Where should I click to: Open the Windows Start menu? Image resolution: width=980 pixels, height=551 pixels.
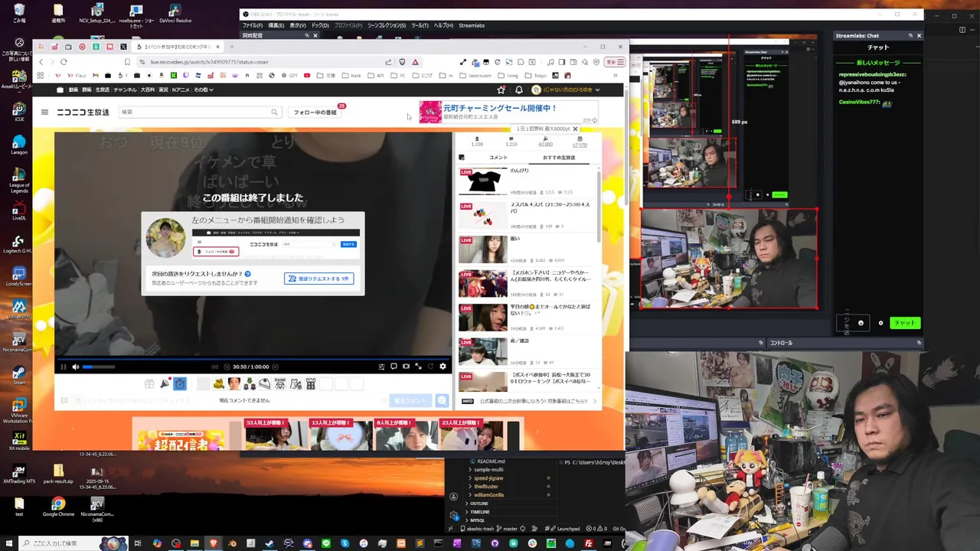tap(9, 543)
